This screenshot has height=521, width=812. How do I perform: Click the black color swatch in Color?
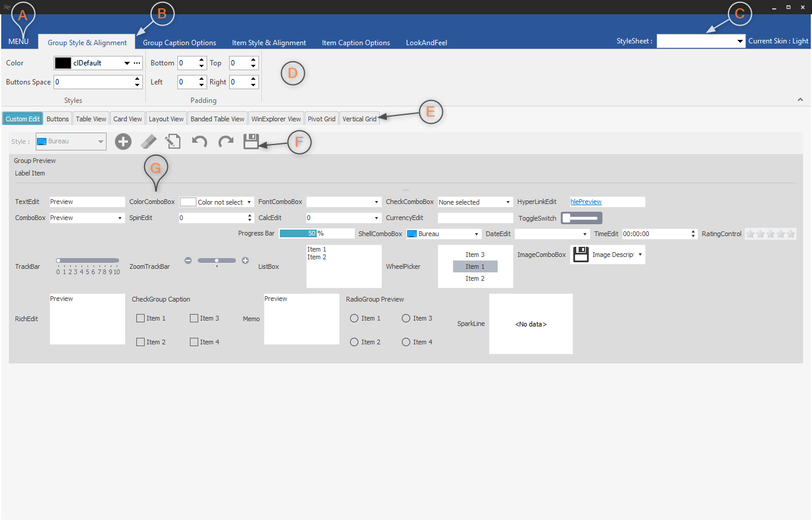[63, 63]
